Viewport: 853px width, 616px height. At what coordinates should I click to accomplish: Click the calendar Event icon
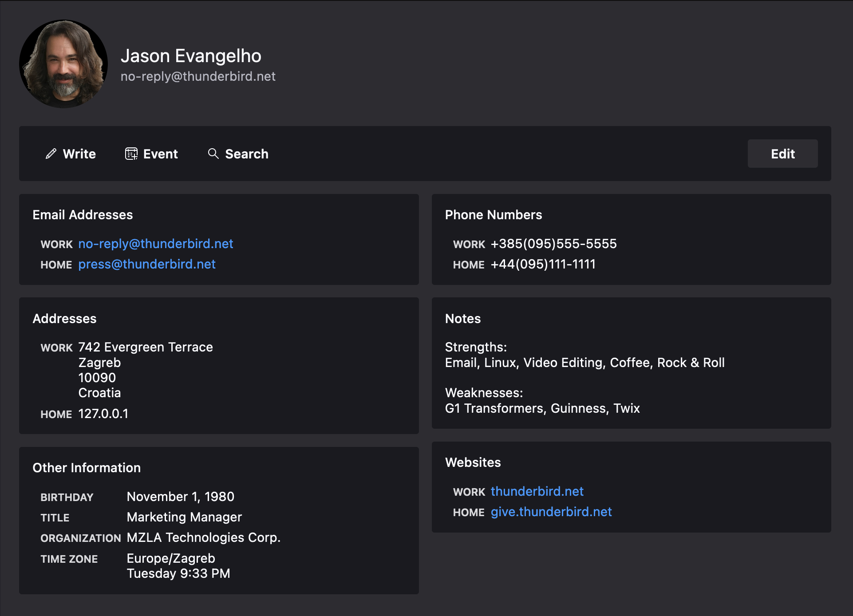(x=131, y=154)
